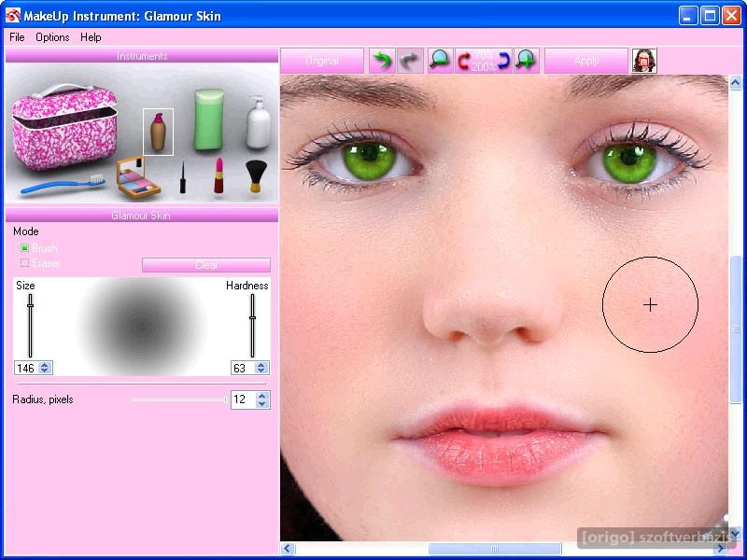Image resolution: width=747 pixels, height=560 pixels.
Task: Show the Original image
Action: click(x=322, y=61)
